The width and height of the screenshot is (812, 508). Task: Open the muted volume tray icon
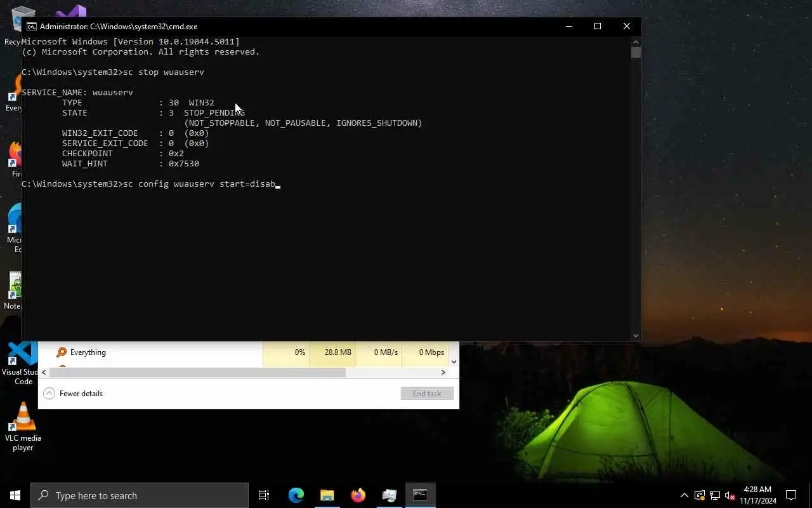(730, 495)
